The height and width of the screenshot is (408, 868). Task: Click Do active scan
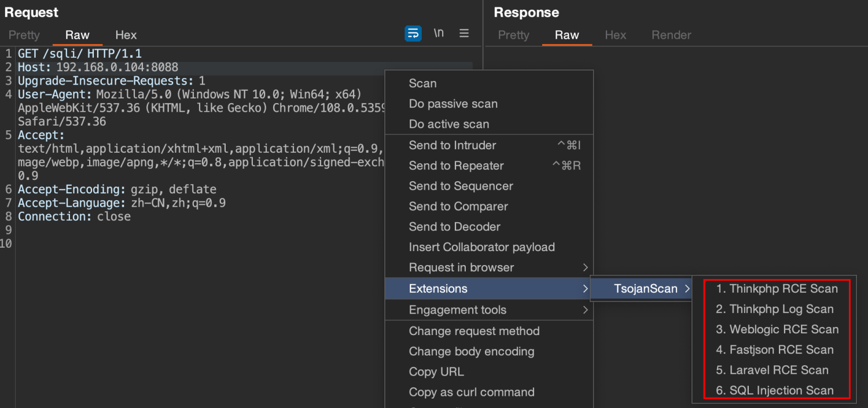tap(448, 124)
